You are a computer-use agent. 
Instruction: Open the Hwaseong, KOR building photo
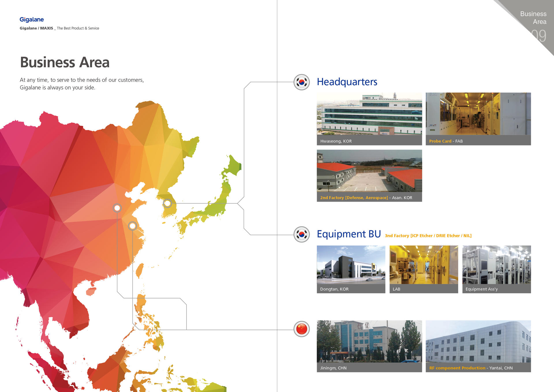coord(369,114)
